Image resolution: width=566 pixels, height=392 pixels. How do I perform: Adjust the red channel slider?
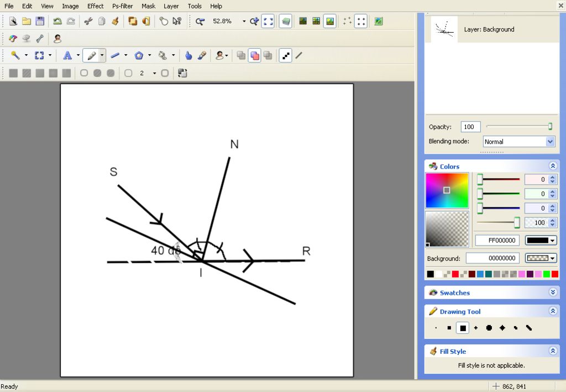[499, 179]
